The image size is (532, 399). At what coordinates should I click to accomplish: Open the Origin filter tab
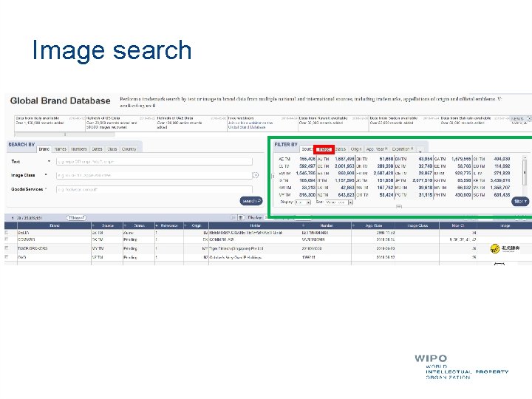[356, 149]
